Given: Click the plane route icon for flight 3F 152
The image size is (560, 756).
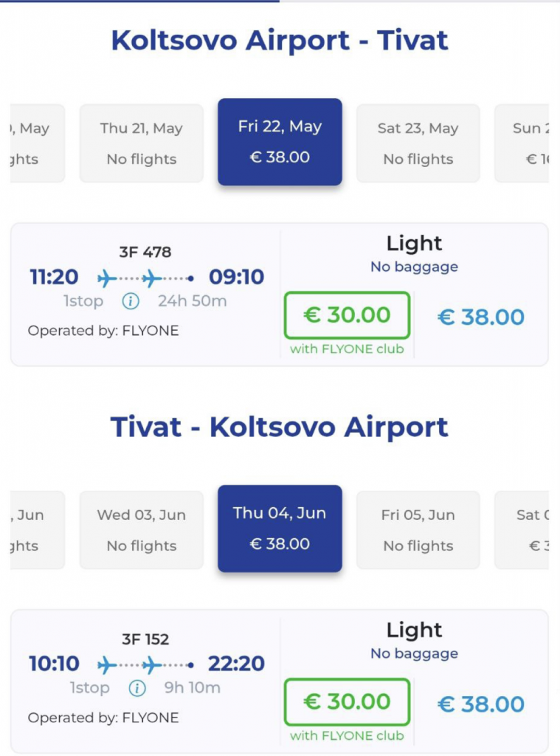Looking at the screenshot, I should point(145,665).
